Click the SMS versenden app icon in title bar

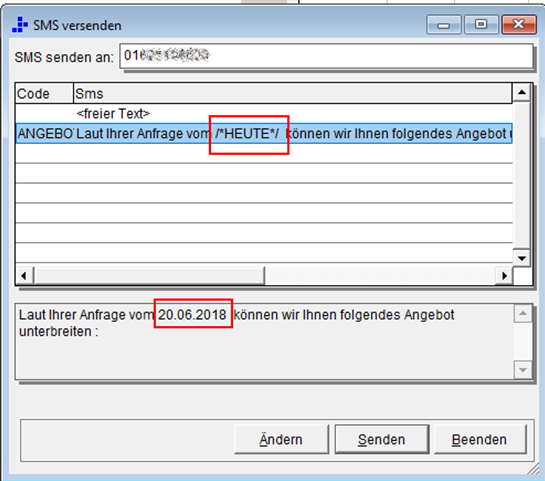pyautogui.click(x=20, y=25)
